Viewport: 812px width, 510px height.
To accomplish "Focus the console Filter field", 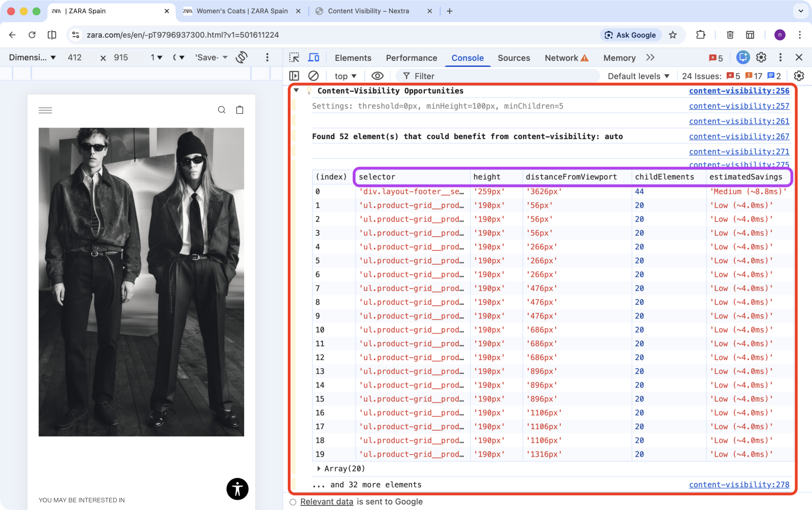I will pos(497,76).
